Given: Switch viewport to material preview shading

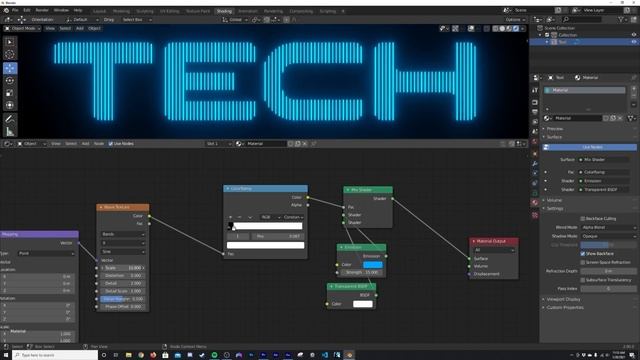Looking at the screenshot, I should [x=509, y=29].
